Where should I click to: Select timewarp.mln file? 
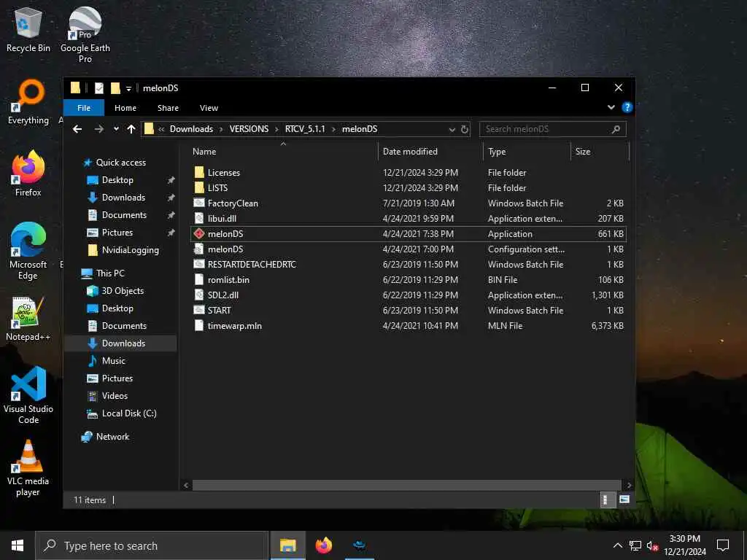[409, 326]
